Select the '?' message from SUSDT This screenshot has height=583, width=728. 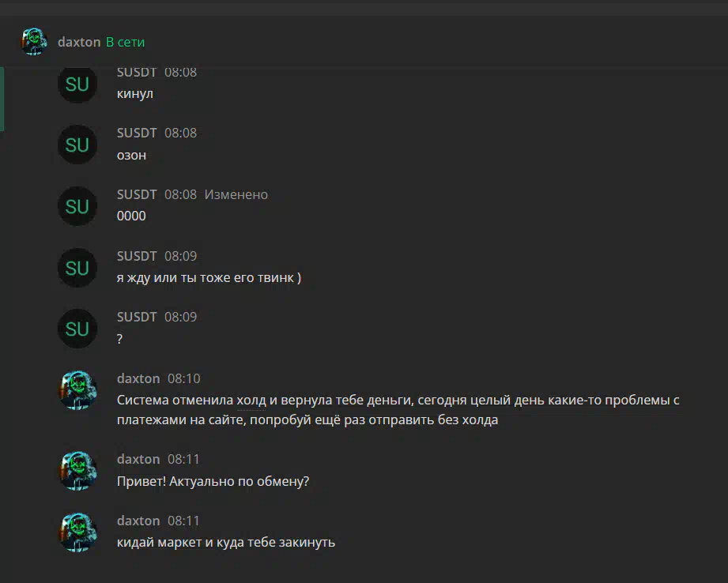pos(120,339)
